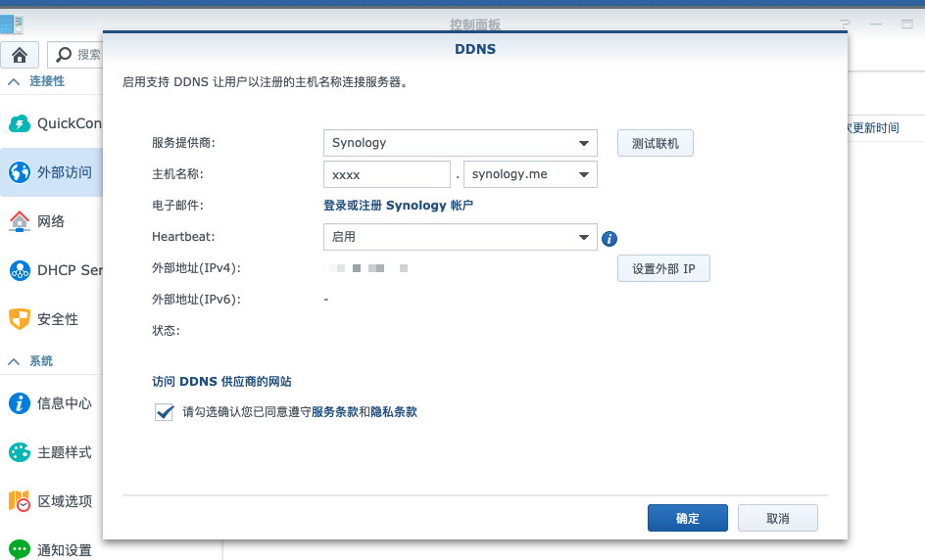
Task: Open the Notification chat bubble icon
Action: 20,549
